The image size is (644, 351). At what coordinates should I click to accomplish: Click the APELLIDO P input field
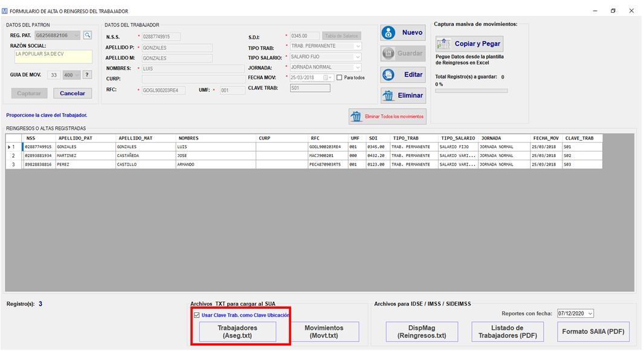pos(177,48)
